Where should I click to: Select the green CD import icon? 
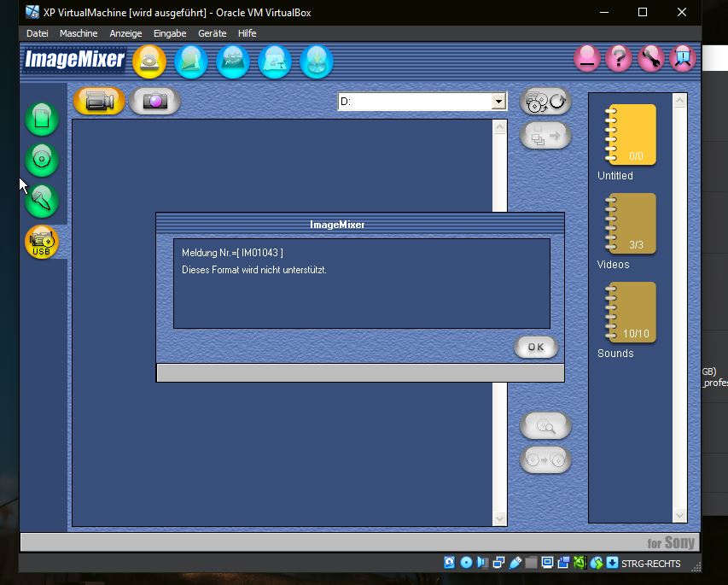(41, 160)
